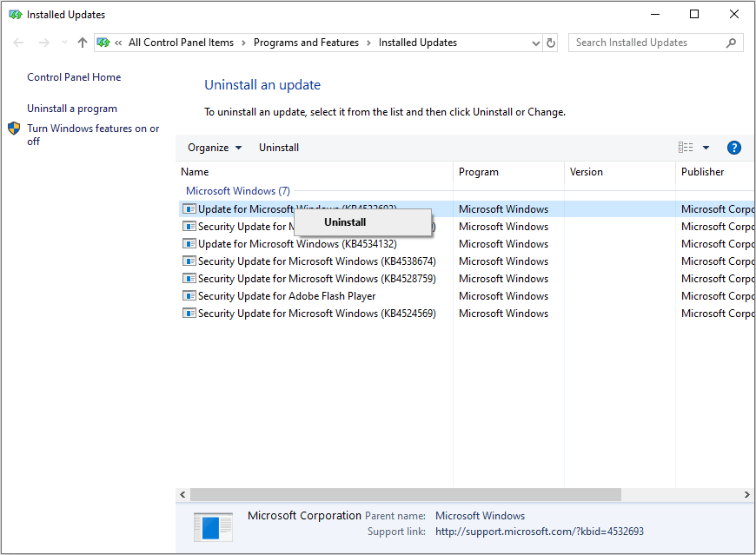Screen dimensions: 756x555
Task: Click icon of the KB4528759 update row
Action: 189,279
